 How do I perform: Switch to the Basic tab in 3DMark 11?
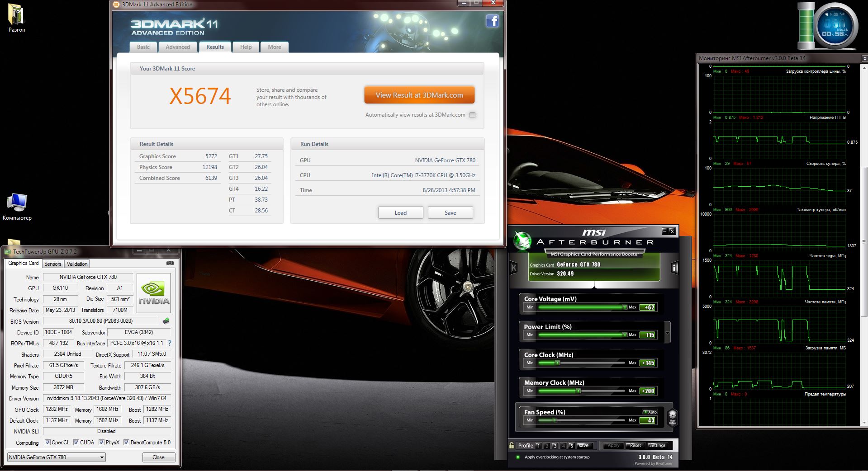(143, 47)
